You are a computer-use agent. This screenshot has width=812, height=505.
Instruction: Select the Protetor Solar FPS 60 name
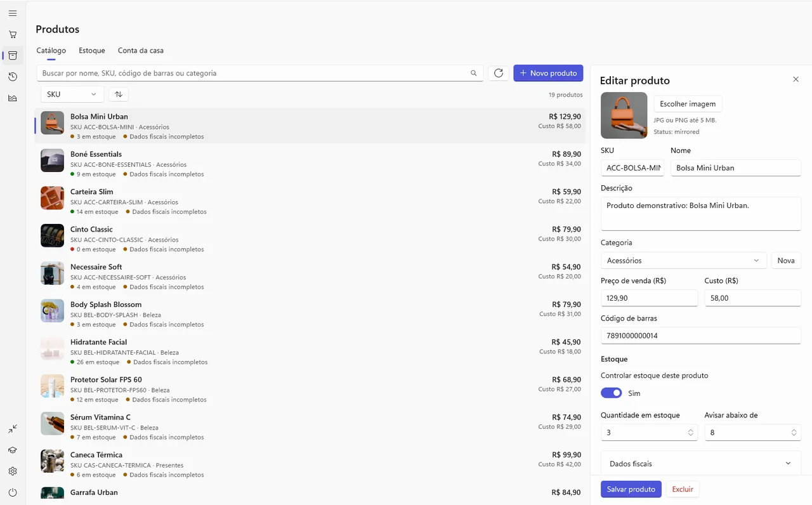point(106,380)
